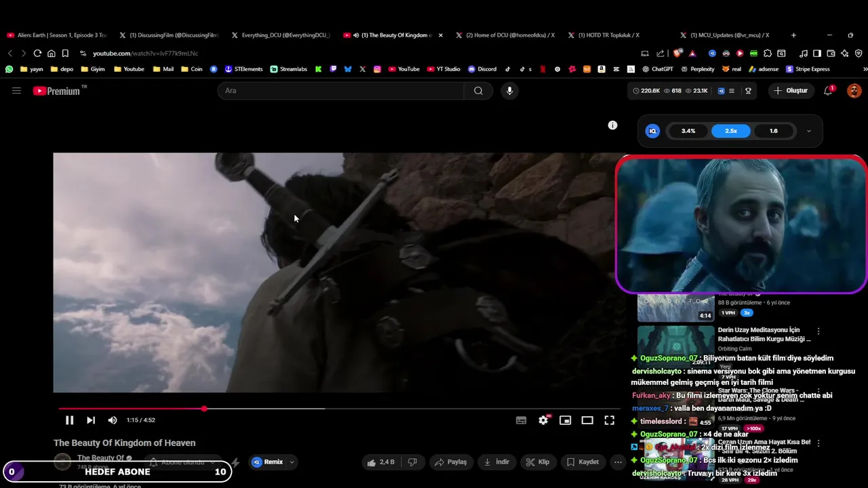
Task: Click the search magnifier button
Action: click(478, 91)
